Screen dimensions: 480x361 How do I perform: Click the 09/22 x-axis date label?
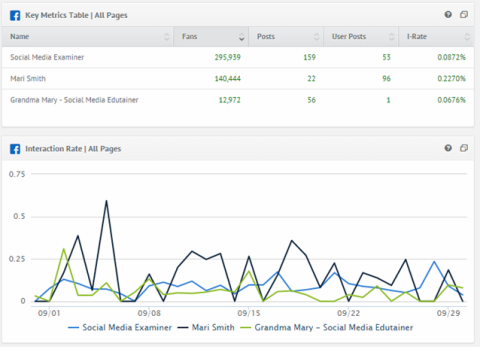348,313
